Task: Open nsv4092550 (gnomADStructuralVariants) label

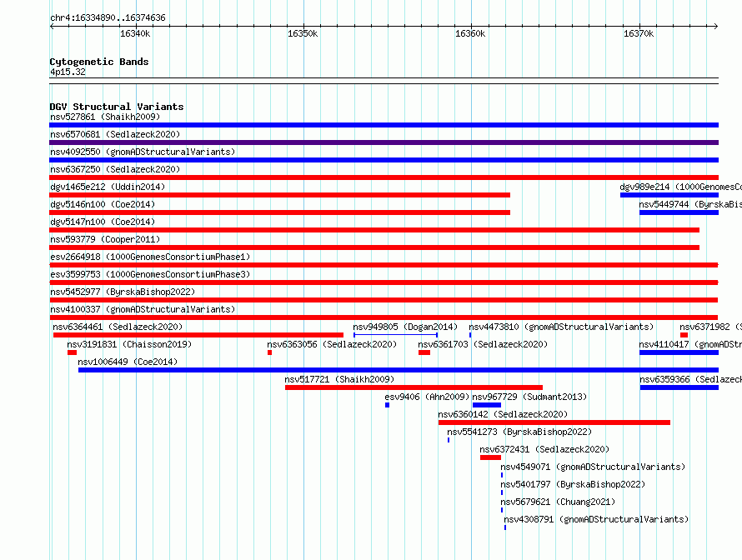Action: click(x=143, y=152)
